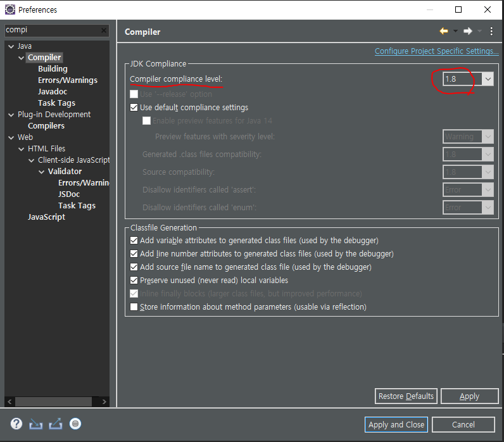Click the tree scrollbar right arrow
Image resolution: width=504 pixels, height=442 pixels.
[104, 401]
